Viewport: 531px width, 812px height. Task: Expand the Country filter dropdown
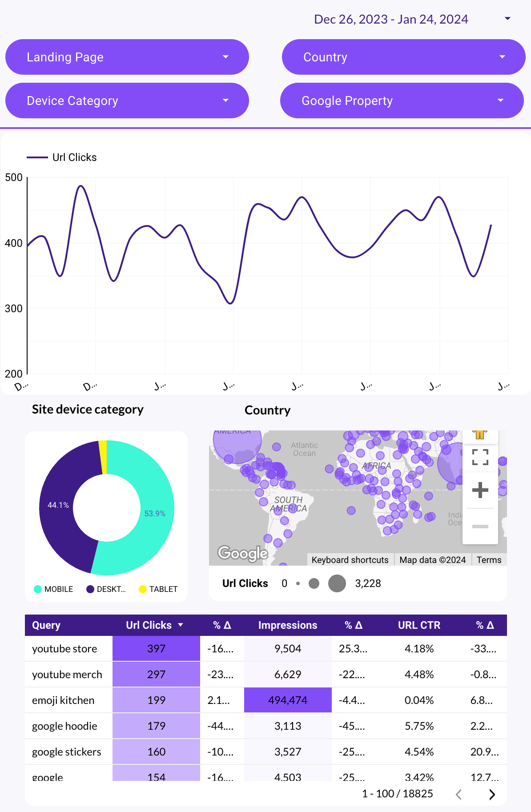point(403,57)
